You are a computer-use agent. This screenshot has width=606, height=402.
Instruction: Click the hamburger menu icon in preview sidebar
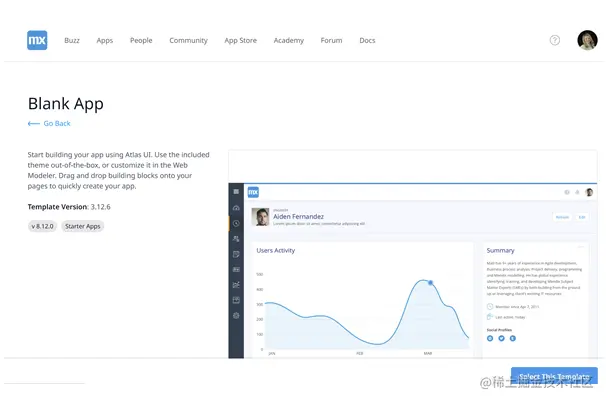click(x=236, y=191)
